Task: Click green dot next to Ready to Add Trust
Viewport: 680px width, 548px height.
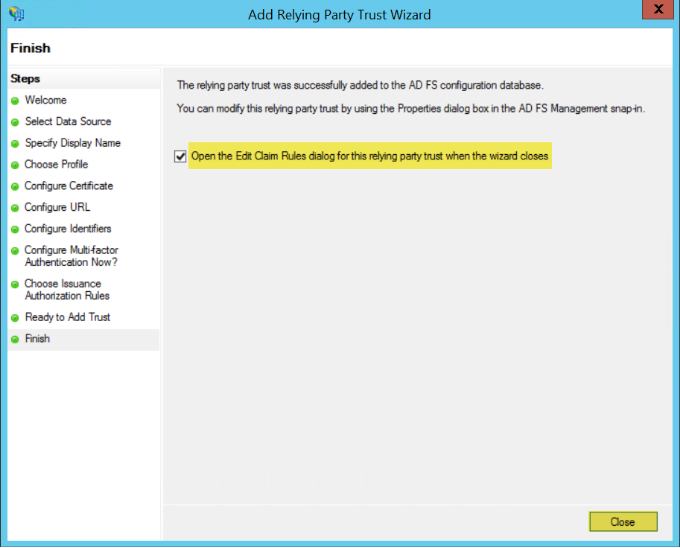Action: tap(15, 318)
